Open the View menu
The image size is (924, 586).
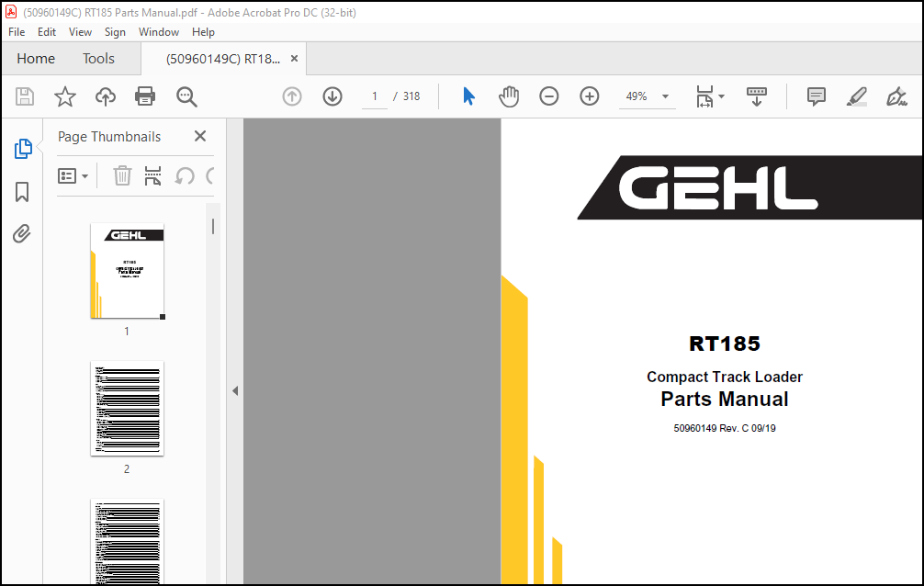[80, 32]
